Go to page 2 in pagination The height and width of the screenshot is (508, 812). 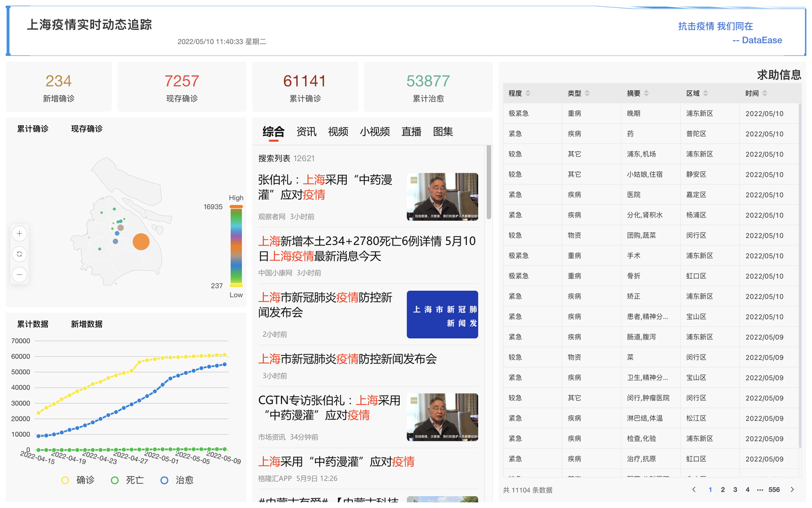pos(722,489)
